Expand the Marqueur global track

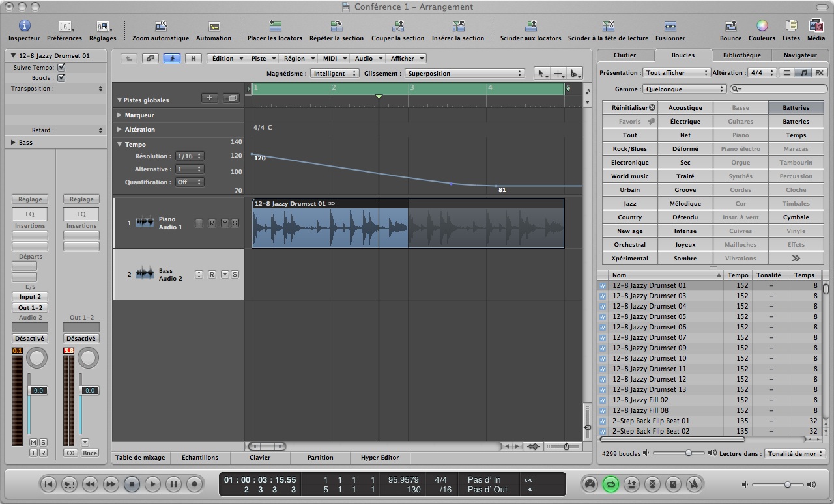(x=120, y=115)
